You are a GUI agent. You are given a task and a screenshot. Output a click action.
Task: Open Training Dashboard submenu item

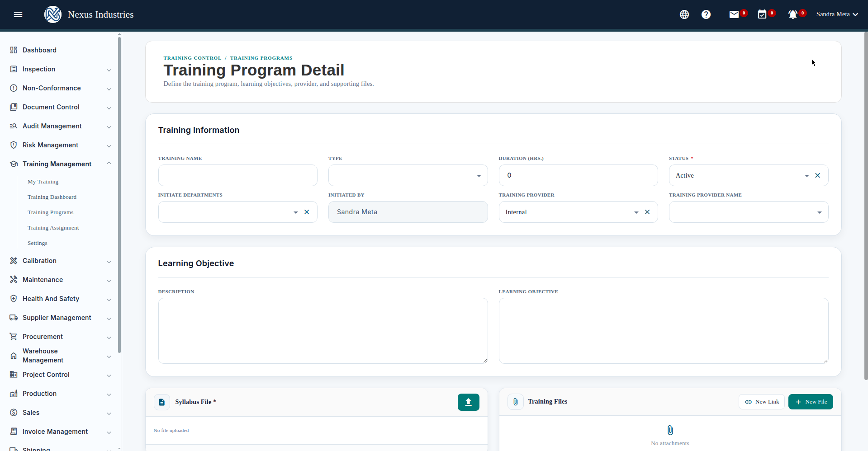pyautogui.click(x=52, y=197)
